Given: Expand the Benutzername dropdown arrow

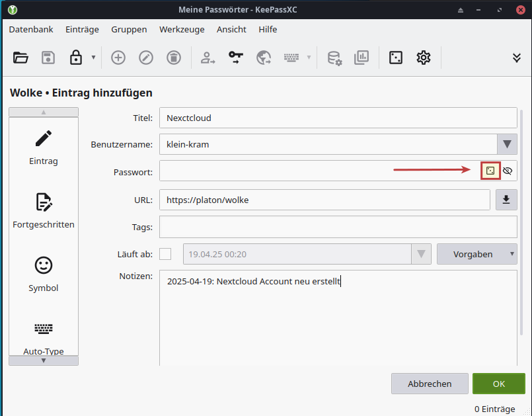Looking at the screenshot, I should pyautogui.click(x=507, y=144).
